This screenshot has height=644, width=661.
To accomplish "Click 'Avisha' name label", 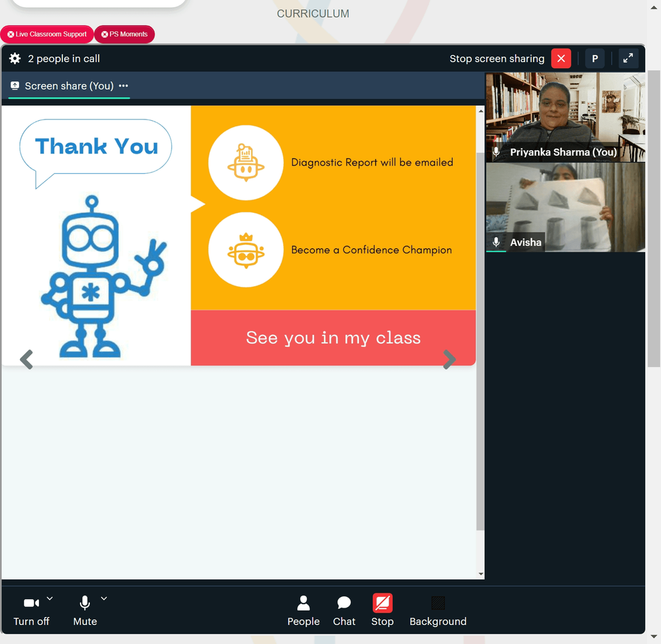I will click(x=525, y=242).
